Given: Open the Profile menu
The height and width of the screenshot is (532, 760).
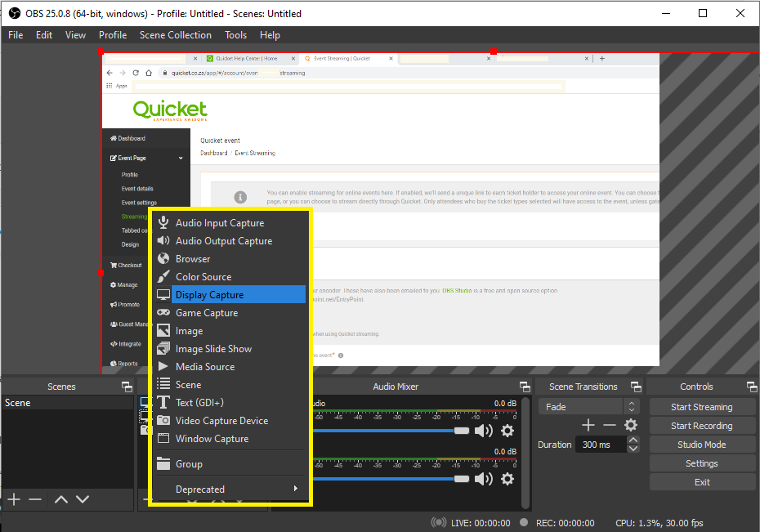Looking at the screenshot, I should 113,35.
